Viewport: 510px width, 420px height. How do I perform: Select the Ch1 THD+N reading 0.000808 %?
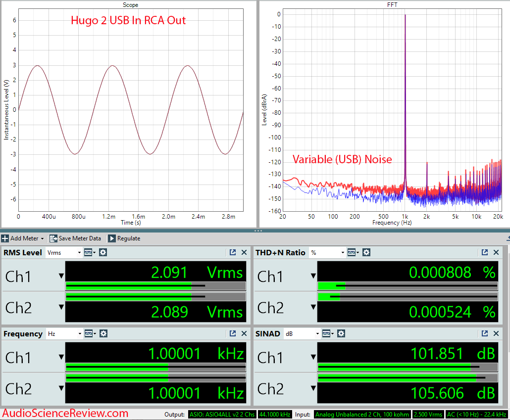[x=452, y=273]
